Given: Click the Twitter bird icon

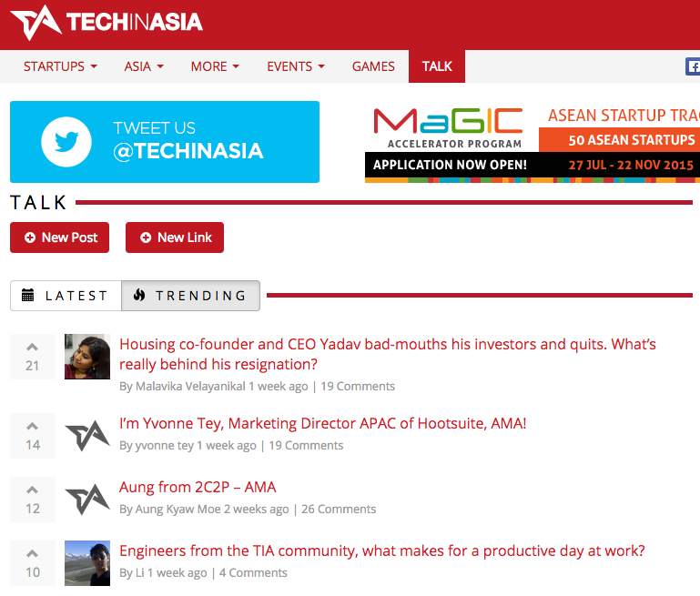Looking at the screenshot, I should tap(66, 142).
